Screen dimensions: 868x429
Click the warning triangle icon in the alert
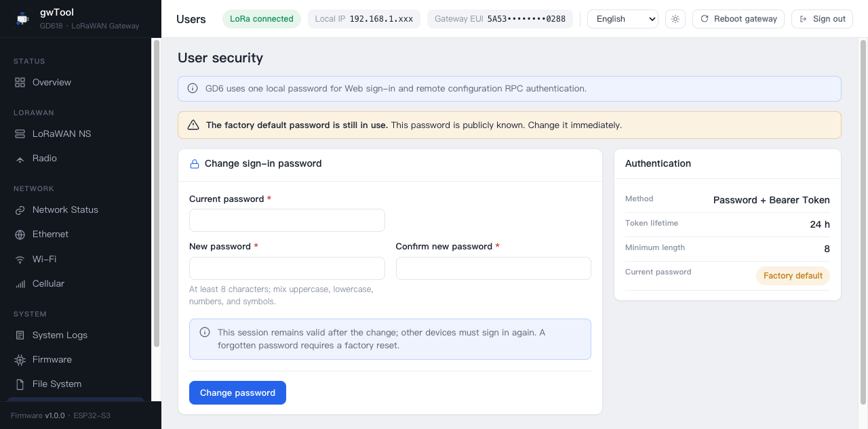click(x=193, y=125)
